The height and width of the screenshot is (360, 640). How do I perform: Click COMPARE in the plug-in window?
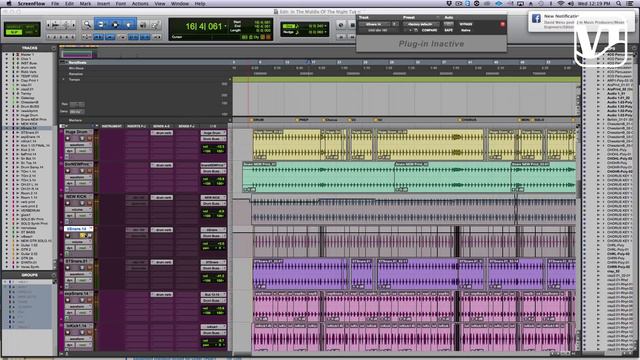tap(429, 30)
